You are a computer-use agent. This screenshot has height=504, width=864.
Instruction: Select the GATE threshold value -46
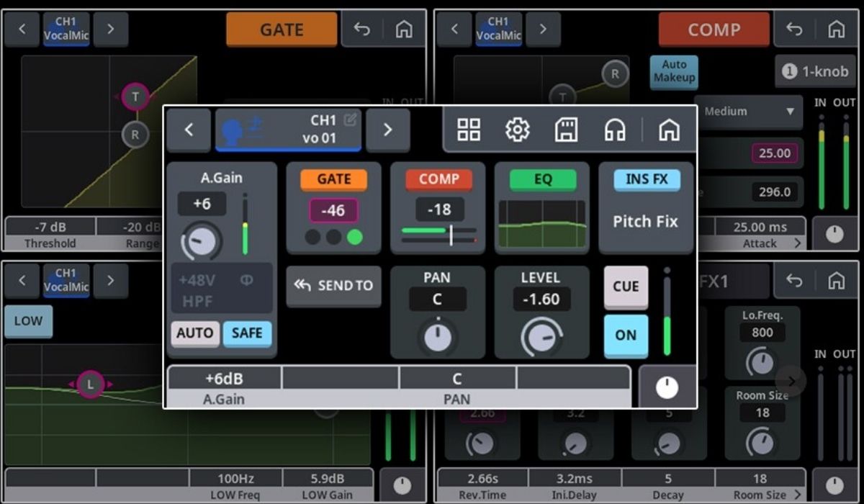tap(333, 210)
